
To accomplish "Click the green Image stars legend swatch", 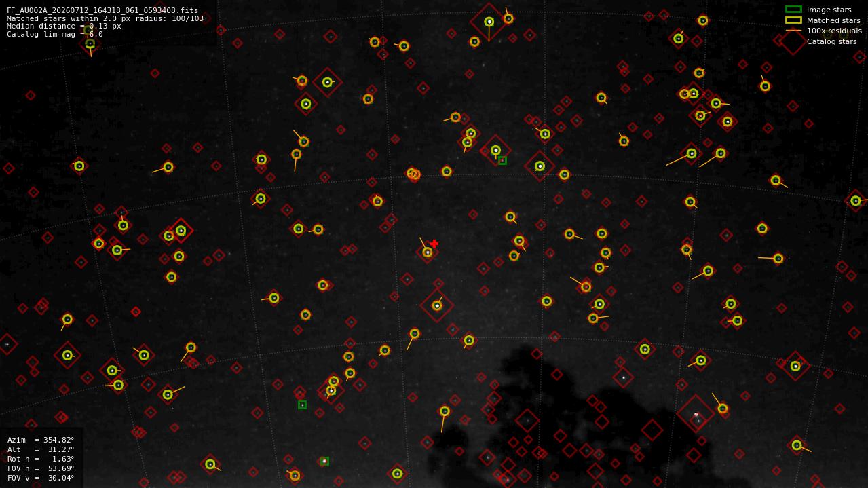I will click(793, 10).
